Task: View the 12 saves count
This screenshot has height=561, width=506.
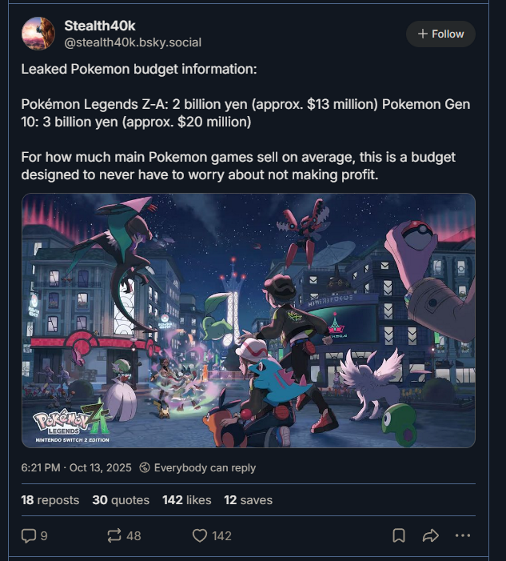Action: point(248,500)
